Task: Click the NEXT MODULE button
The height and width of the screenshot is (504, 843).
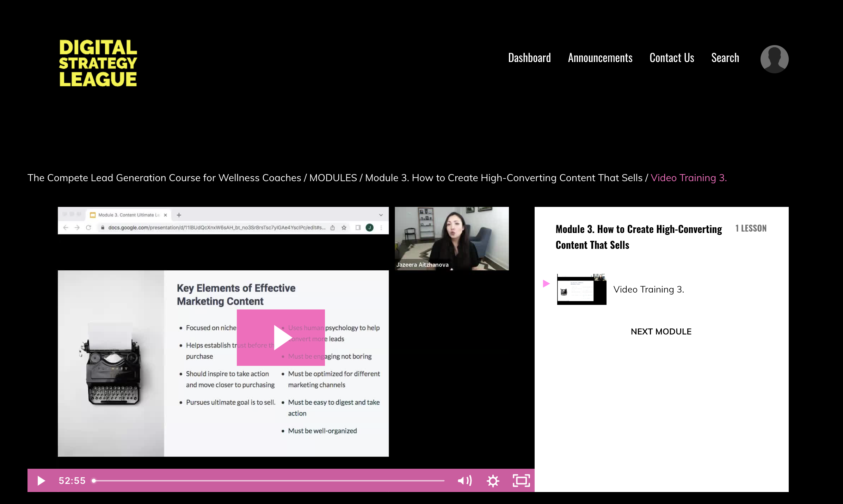Action: coord(661,331)
